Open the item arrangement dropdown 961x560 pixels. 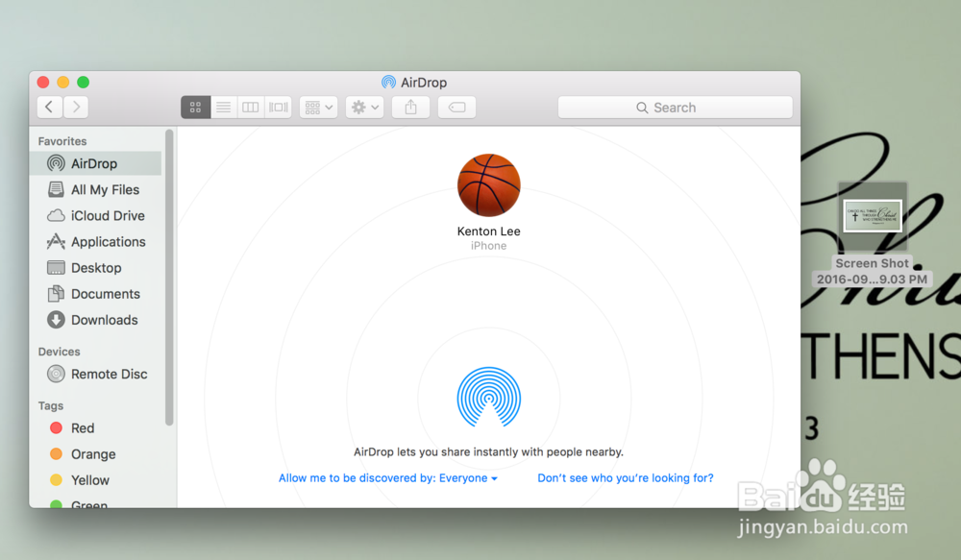319,108
